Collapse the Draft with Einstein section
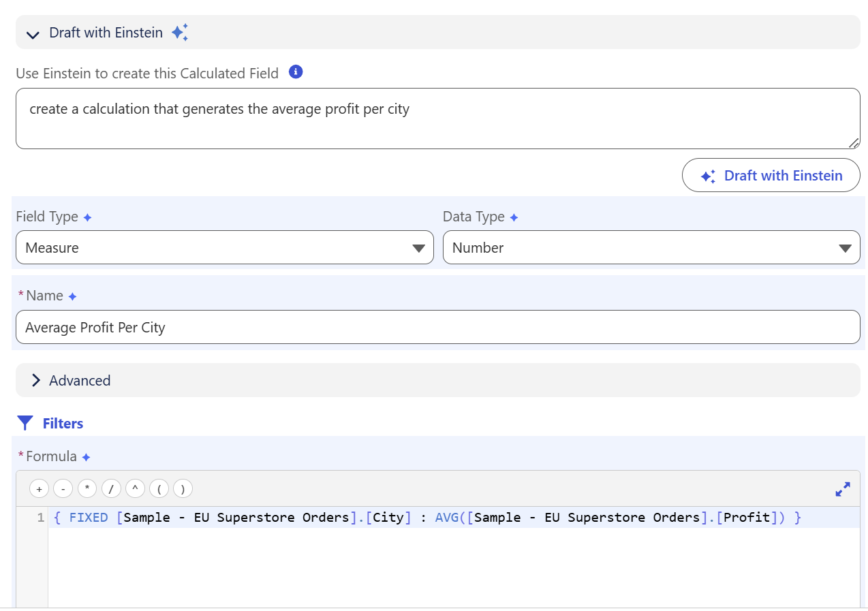The width and height of the screenshot is (868, 611). coord(33,33)
